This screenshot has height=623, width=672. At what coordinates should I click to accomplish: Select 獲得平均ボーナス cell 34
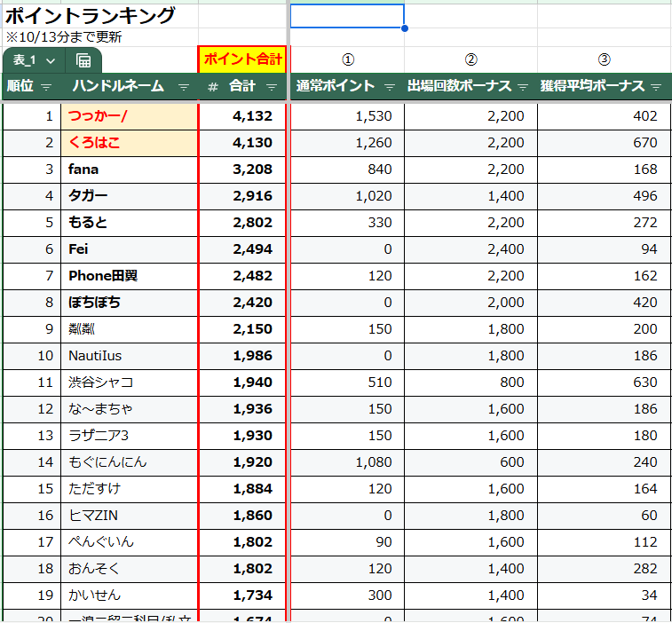[605, 595]
